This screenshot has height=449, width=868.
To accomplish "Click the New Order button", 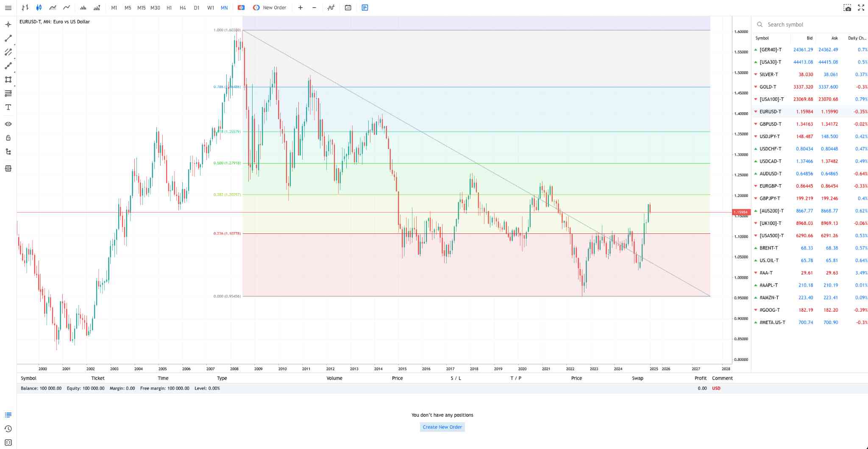I will (x=270, y=8).
